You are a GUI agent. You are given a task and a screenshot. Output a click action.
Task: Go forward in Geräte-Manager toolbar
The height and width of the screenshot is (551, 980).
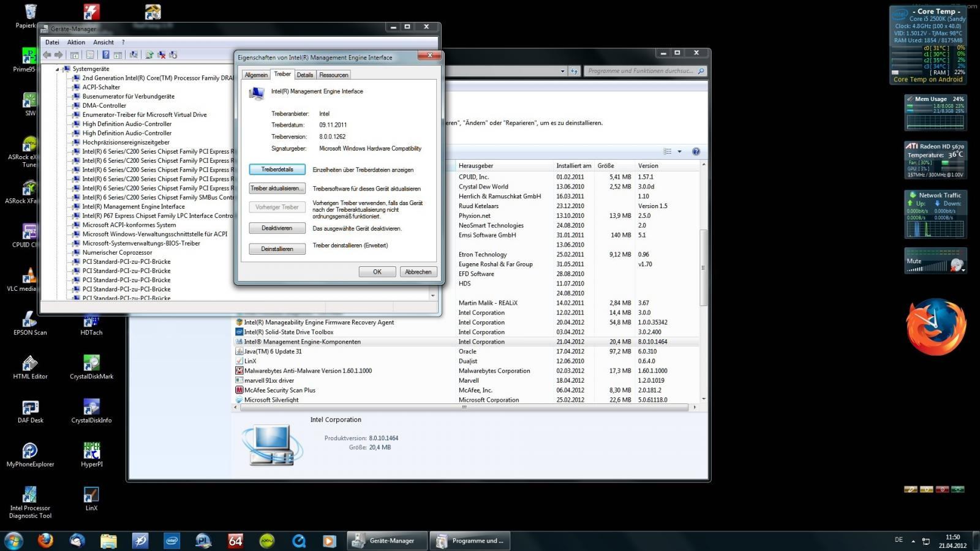click(x=59, y=55)
